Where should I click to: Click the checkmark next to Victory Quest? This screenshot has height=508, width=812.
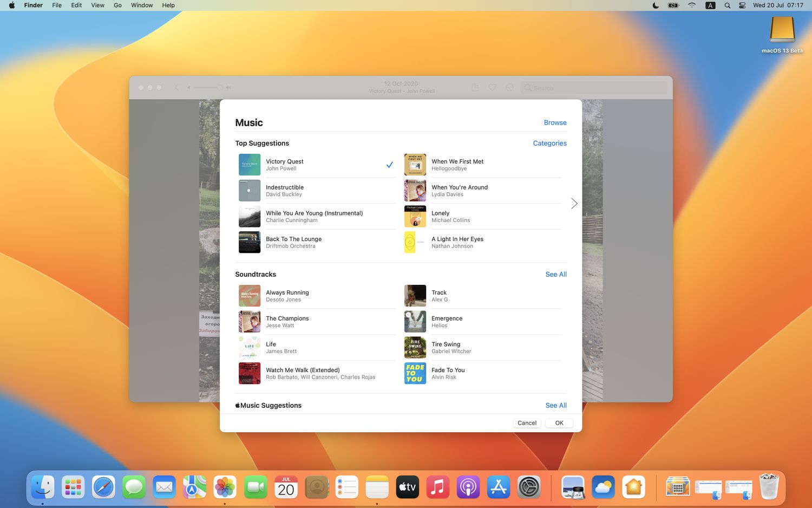tap(389, 165)
